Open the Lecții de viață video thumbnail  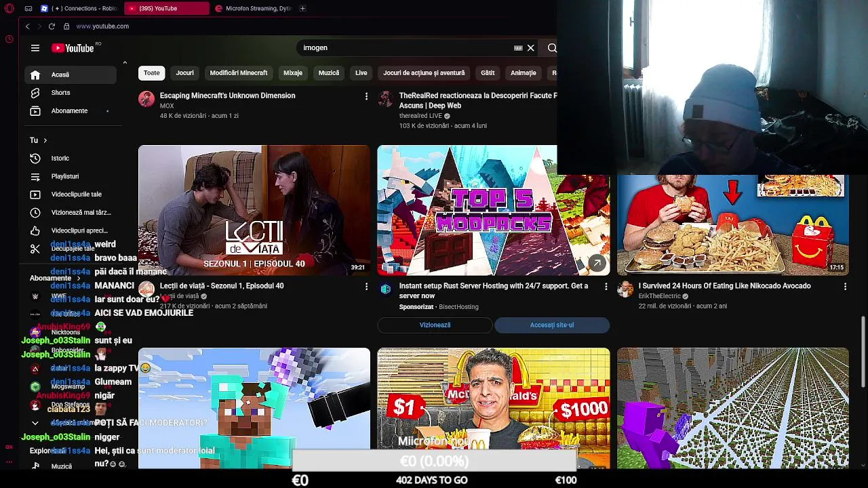tap(254, 210)
